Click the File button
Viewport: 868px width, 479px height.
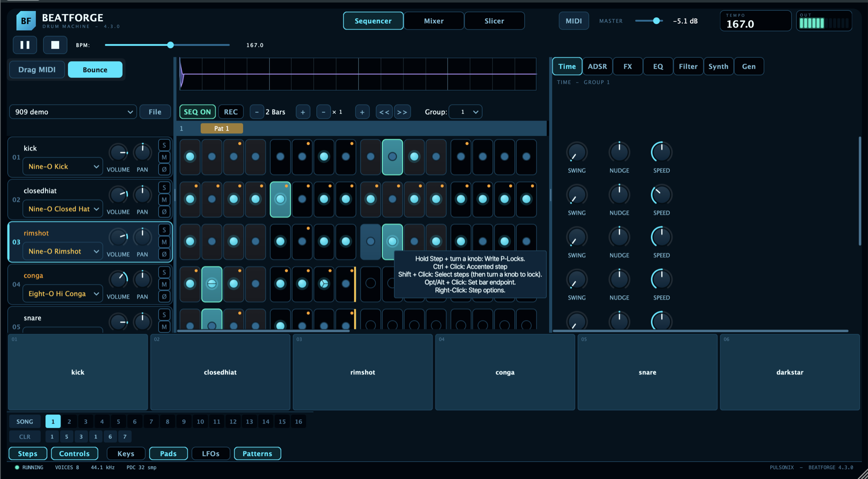pyautogui.click(x=155, y=112)
